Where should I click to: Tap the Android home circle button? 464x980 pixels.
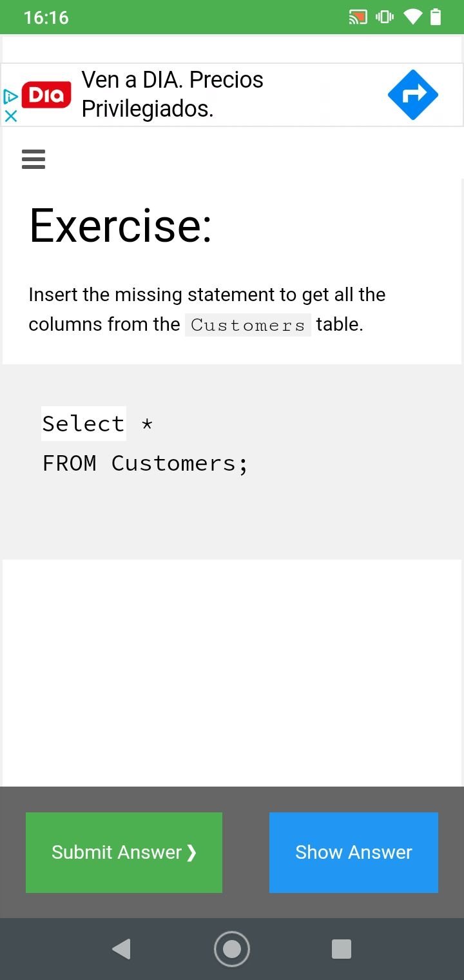(232, 949)
